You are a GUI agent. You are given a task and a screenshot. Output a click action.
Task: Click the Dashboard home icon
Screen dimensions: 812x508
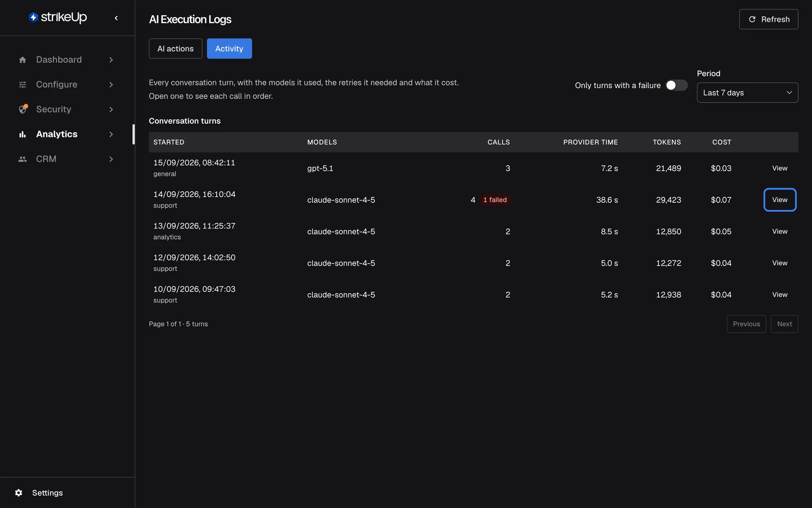(x=23, y=60)
